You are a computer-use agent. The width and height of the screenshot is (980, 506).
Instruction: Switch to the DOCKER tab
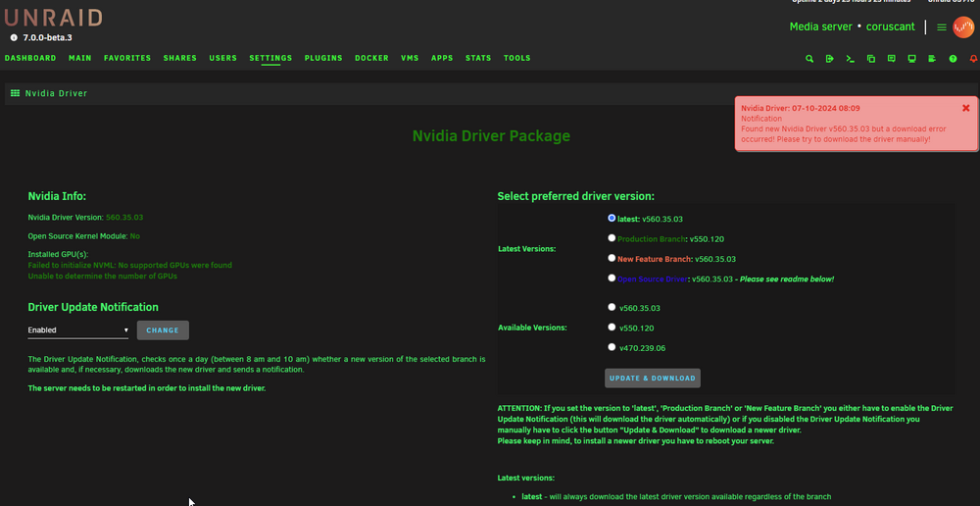(371, 58)
